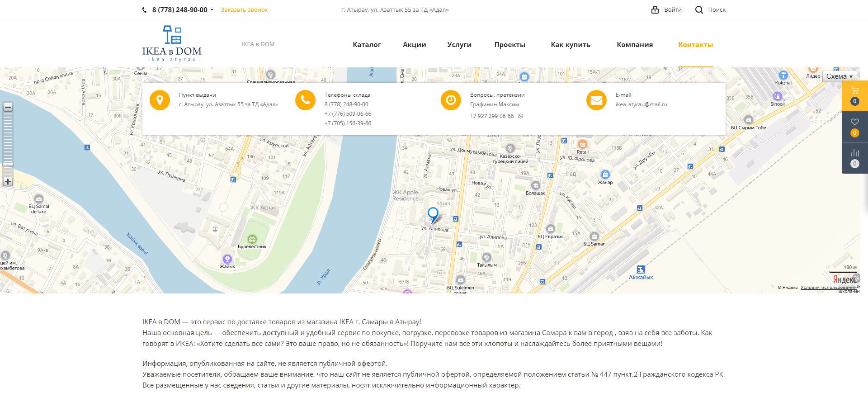
Task: Open map type 'Схема' dropdown
Action: coord(840,76)
